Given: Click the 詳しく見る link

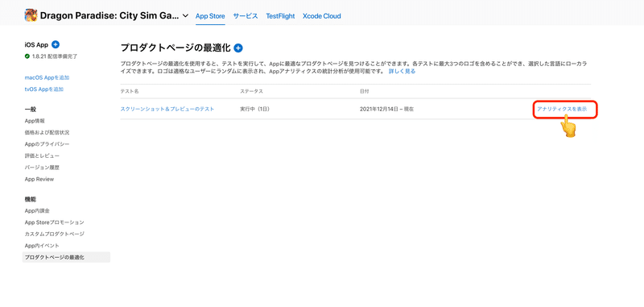Looking at the screenshot, I should coord(402,71).
